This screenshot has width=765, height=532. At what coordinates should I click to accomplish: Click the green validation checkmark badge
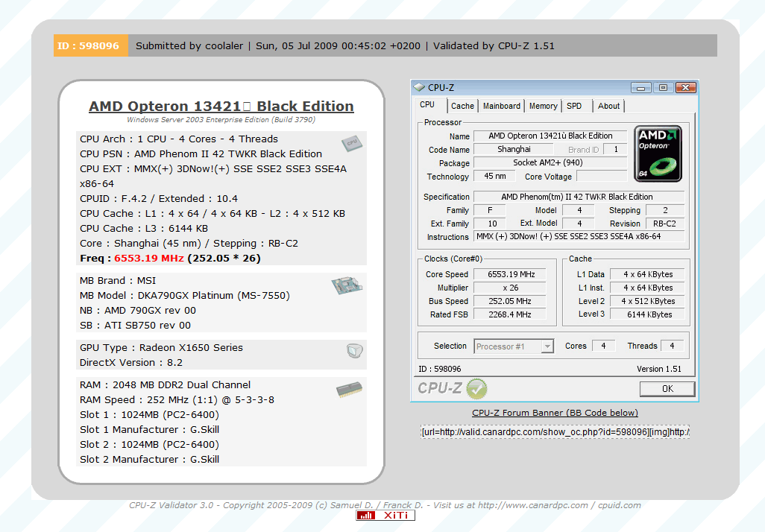(x=476, y=389)
